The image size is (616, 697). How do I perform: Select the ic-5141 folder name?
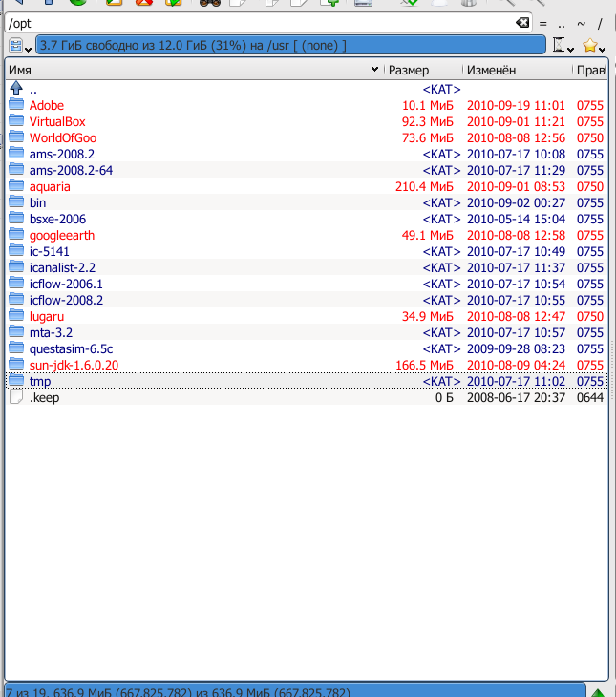(50, 252)
